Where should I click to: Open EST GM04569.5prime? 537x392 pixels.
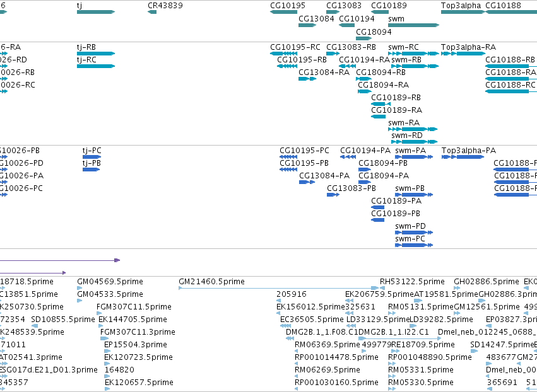pos(110,282)
